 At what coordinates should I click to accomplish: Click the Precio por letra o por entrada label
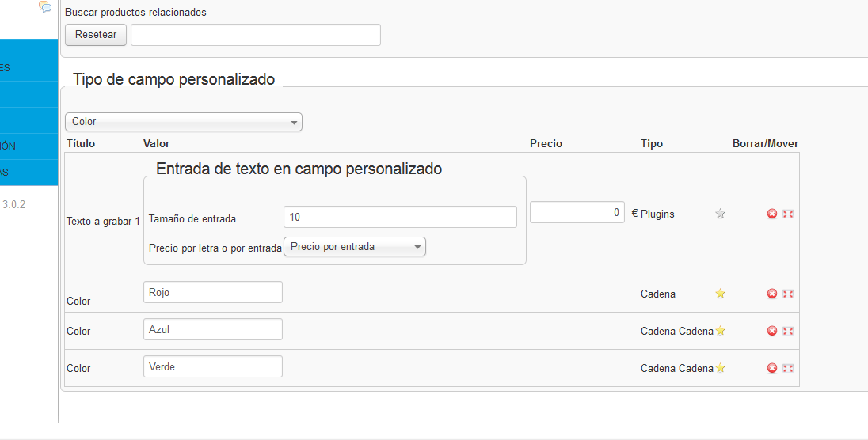[215, 248]
